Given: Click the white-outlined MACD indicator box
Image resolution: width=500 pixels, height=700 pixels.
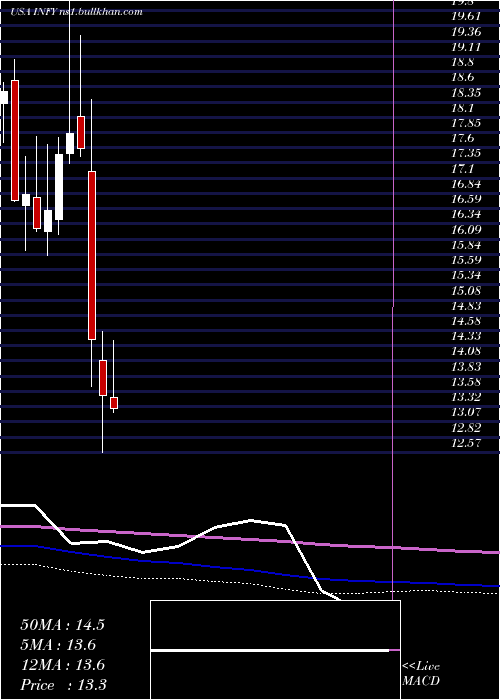Looking at the screenshot, I should (x=275, y=650).
